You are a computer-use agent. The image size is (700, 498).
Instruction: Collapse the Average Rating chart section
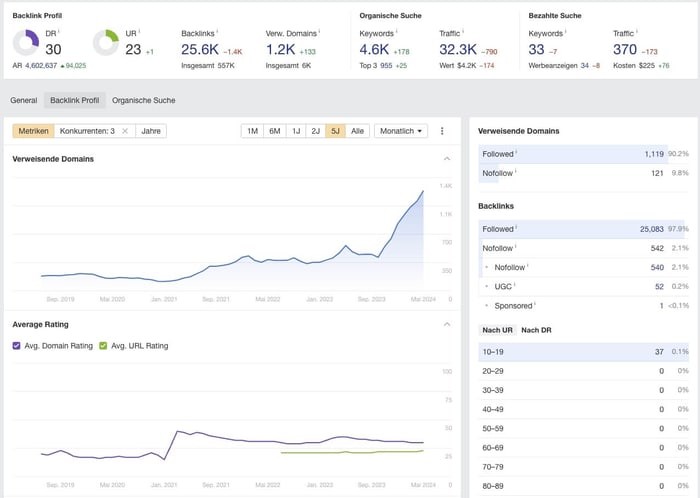(446, 324)
